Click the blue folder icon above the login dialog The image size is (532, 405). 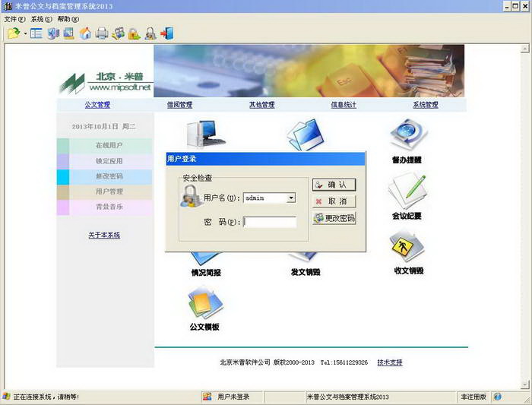pos(305,134)
